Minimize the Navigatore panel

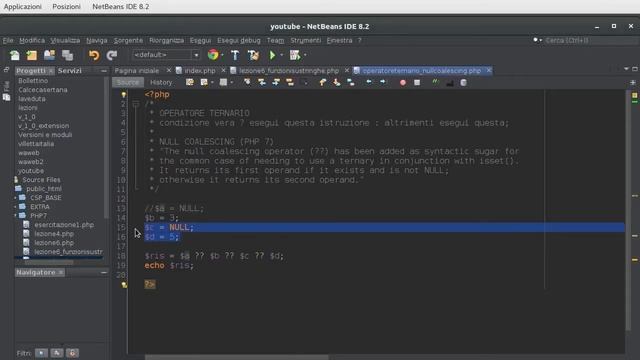104,272
